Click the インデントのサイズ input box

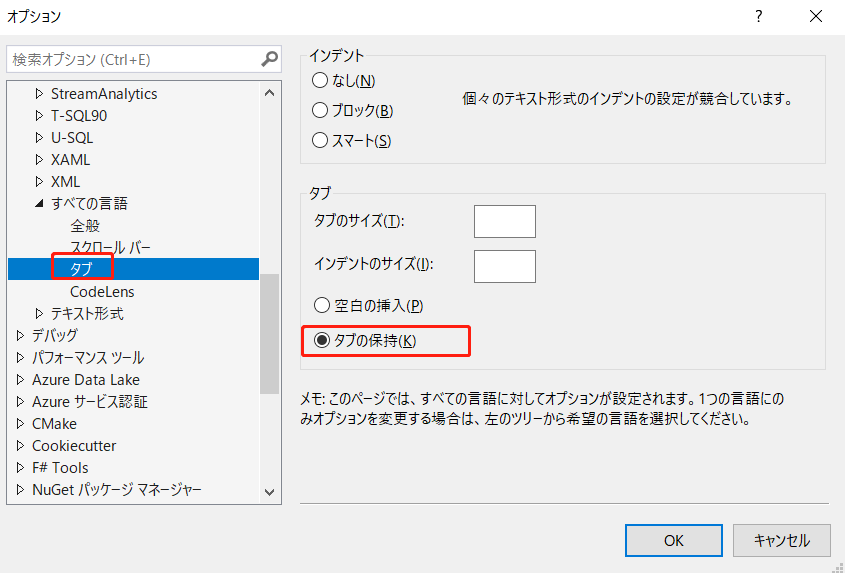(505, 266)
